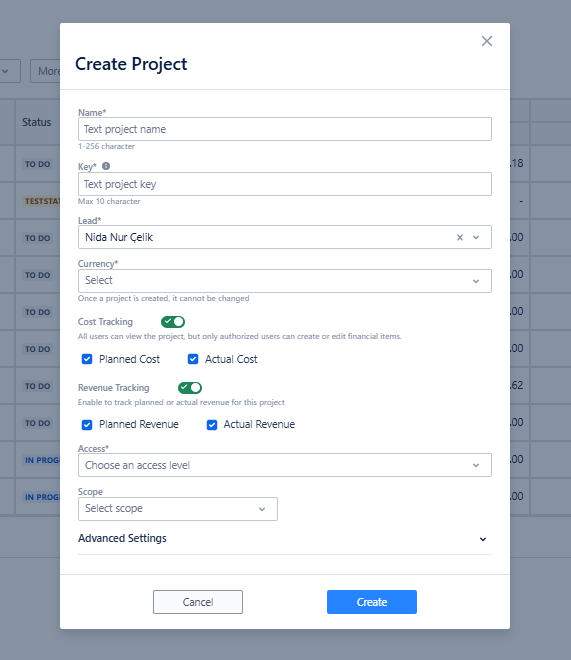This screenshot has width=571, height=660.
Task: Expand the Advanced Settings section
Action: pyautogui.click(x=285, y=539)
